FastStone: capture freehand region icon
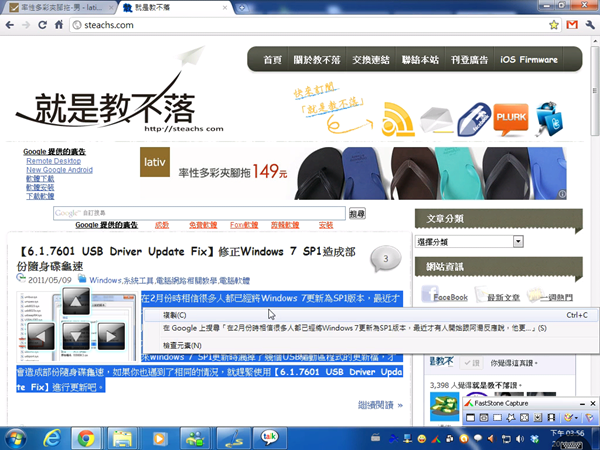The height and width of the screenshot is (450, 600). (x=511, y=417)
